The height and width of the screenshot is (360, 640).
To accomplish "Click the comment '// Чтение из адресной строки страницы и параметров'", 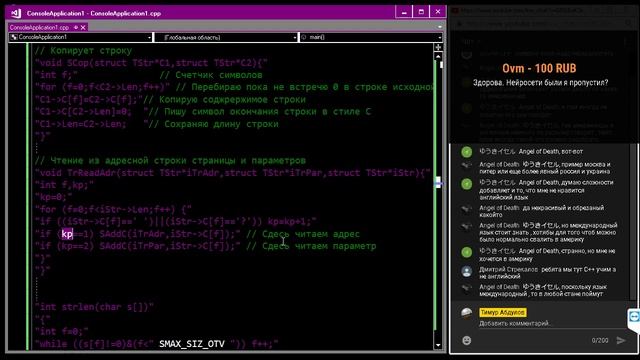I will click(170, 161).
